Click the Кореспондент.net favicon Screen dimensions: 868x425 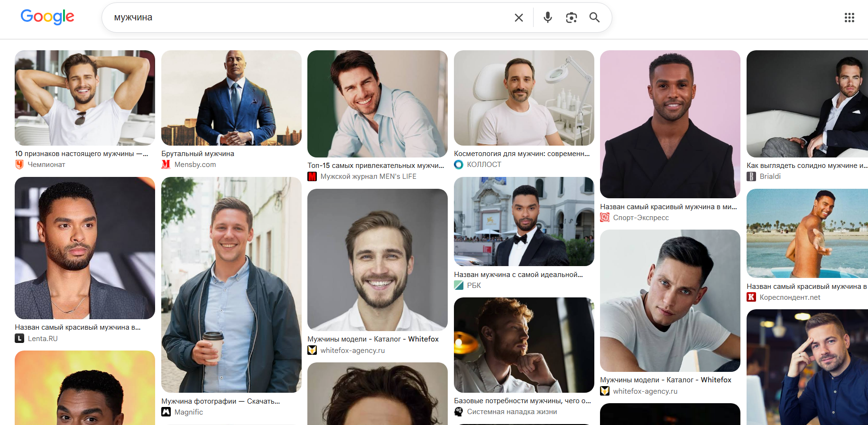click(751, 297)
